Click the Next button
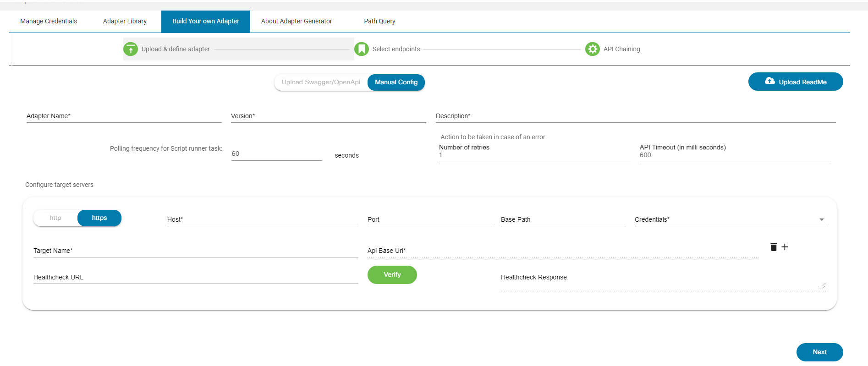The image size is (868, 366). tap(819, 352)
